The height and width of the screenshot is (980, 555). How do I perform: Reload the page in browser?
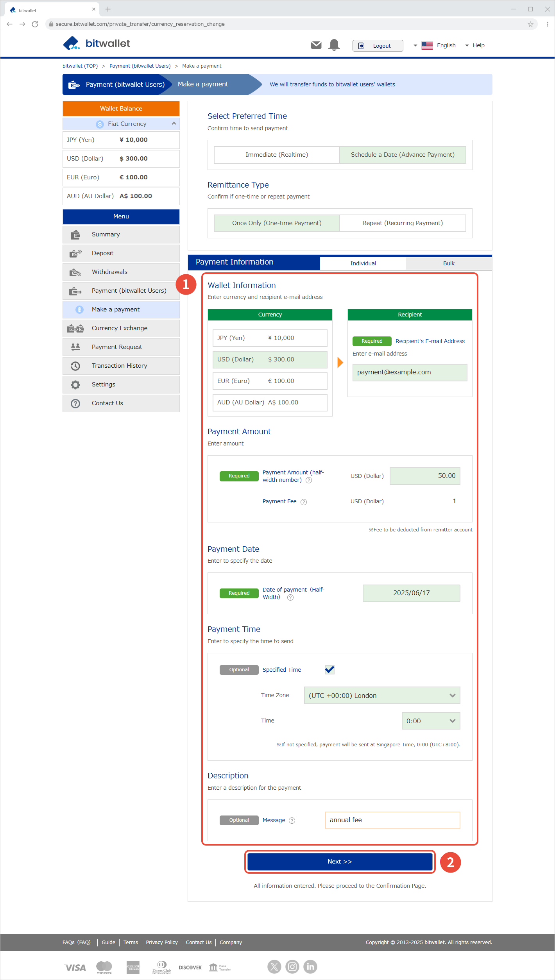tap(35, 24)
